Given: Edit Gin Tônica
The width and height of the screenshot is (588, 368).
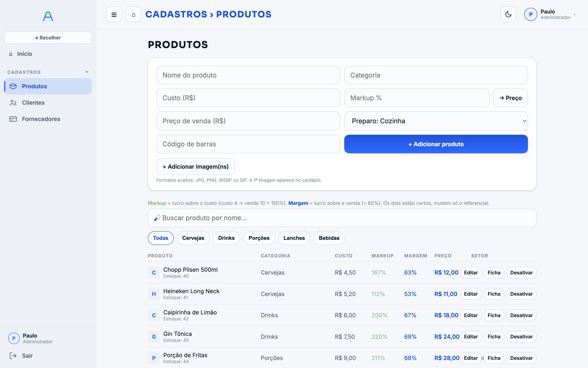Looking at the screenshot, I should [471, 337].
